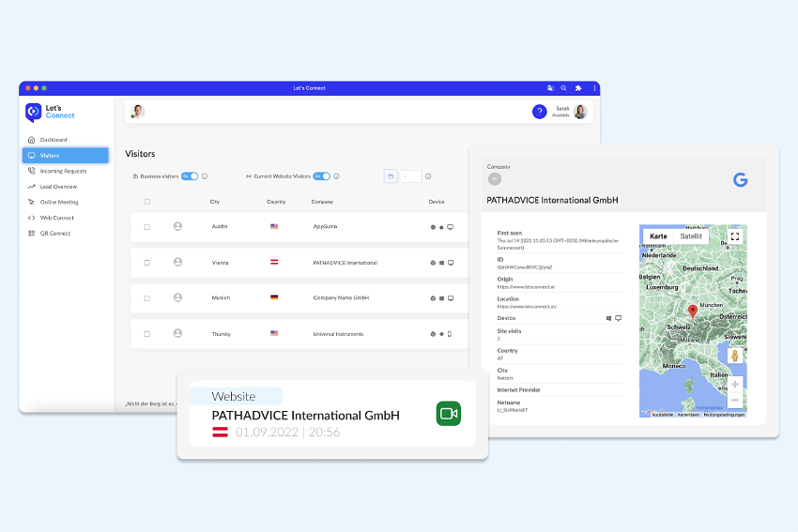This screenshot has height=532, width=798.
Task: Open the Sarah profile menu
Action: click(x=580, y=112)
